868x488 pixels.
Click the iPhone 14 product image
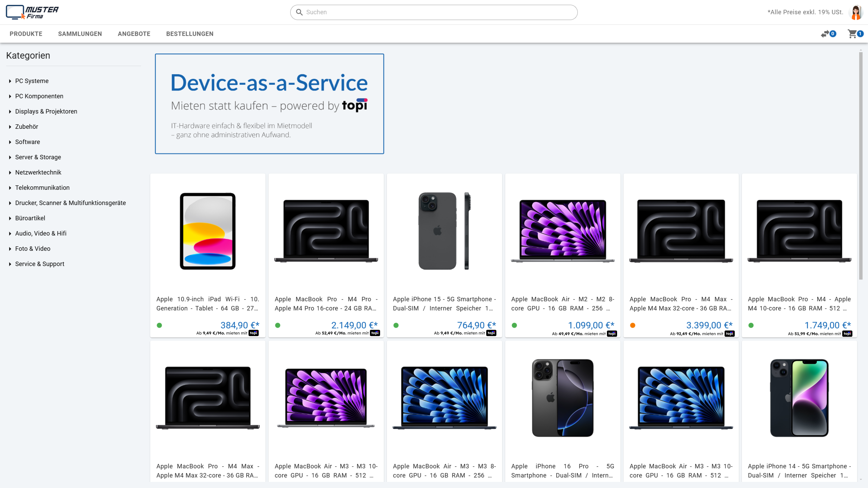click(799, 398)
